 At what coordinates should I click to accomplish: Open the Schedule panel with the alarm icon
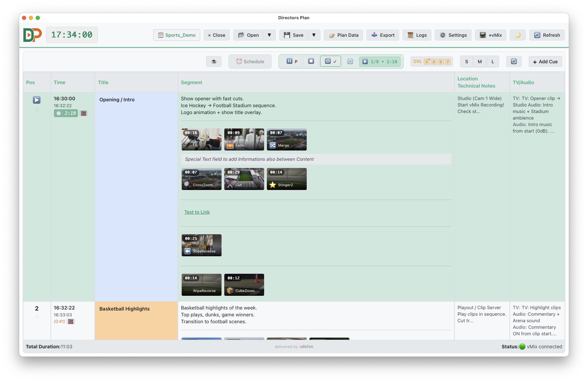point(250,61)
